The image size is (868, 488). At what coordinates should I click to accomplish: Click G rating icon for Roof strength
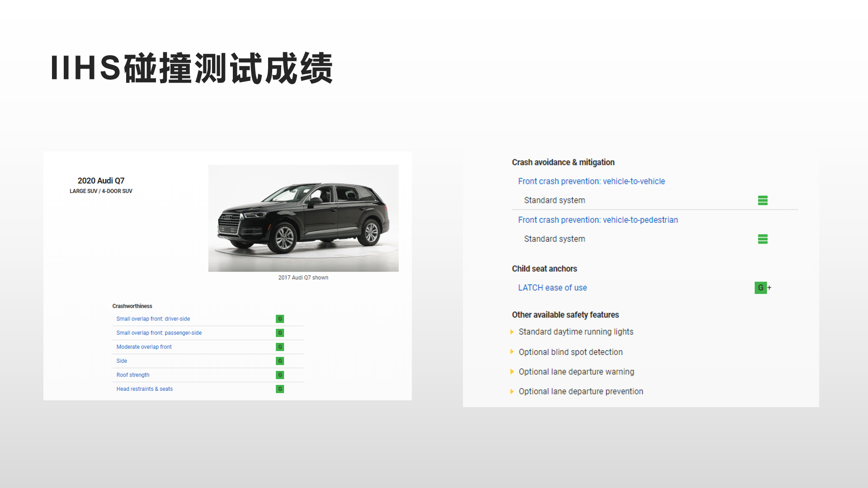coord(280,375)
